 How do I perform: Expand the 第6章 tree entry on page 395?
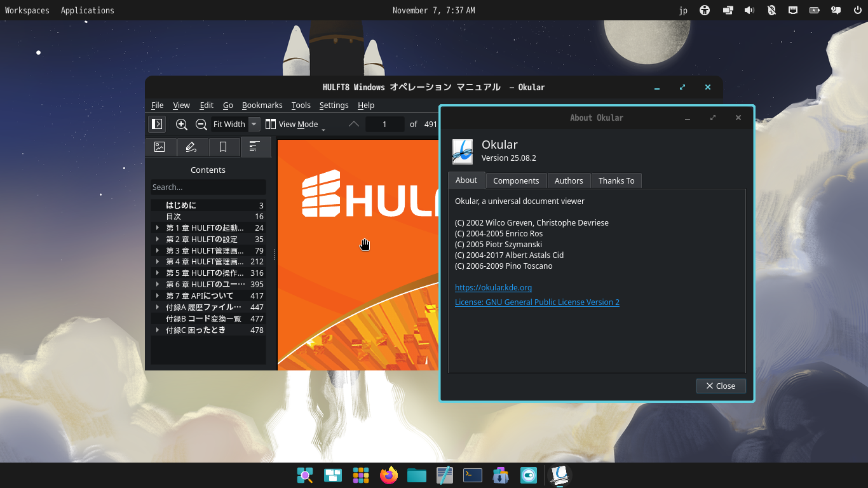tap(157, 284)
